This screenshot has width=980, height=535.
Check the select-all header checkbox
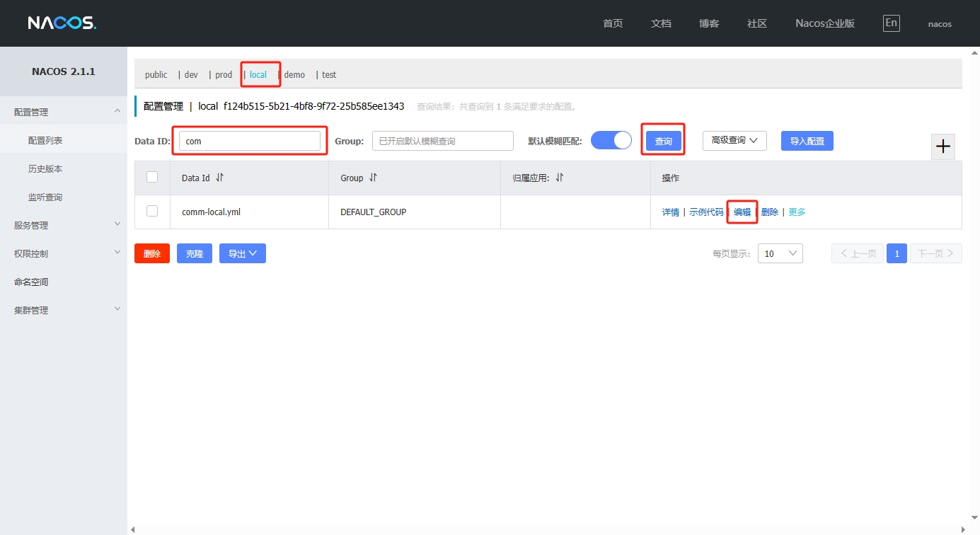(152, 177)
